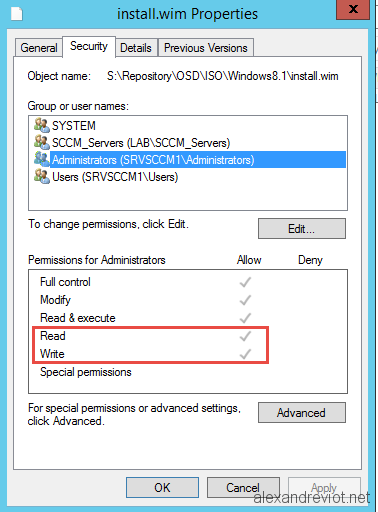378x512 pixels.
Task: Click the Cancel button
Action: [243, 488]
